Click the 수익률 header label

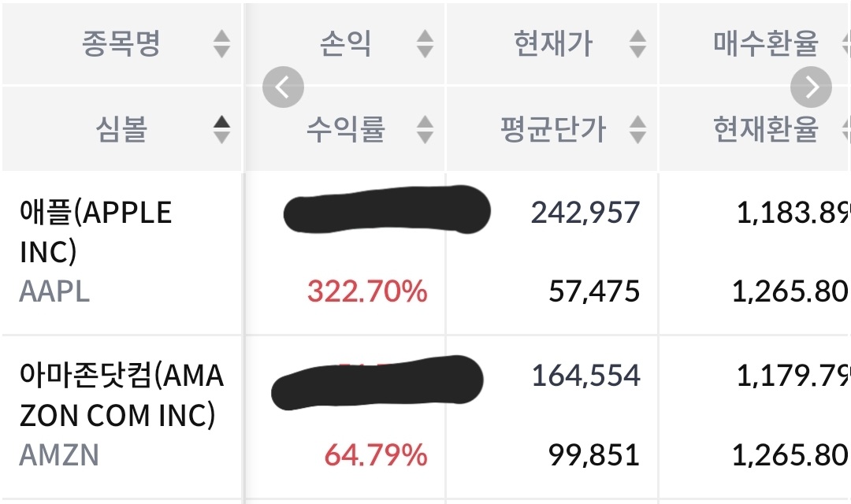point(345,129)
